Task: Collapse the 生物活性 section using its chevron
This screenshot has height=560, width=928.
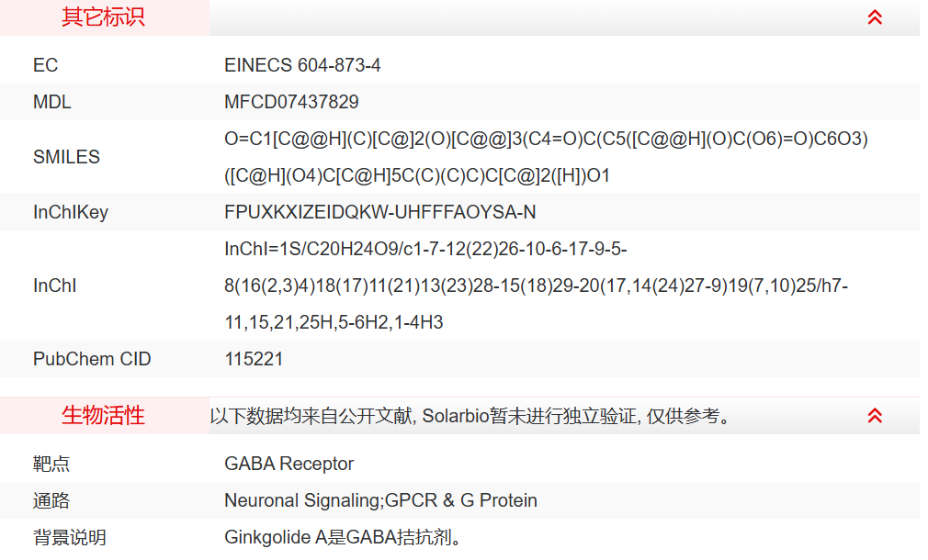Action: point(875,416)
